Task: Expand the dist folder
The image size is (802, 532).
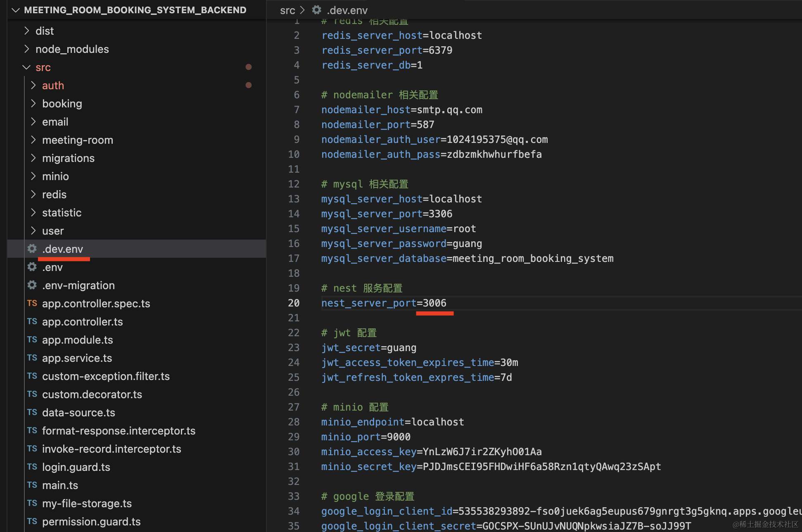Action: tap(27, 31)
